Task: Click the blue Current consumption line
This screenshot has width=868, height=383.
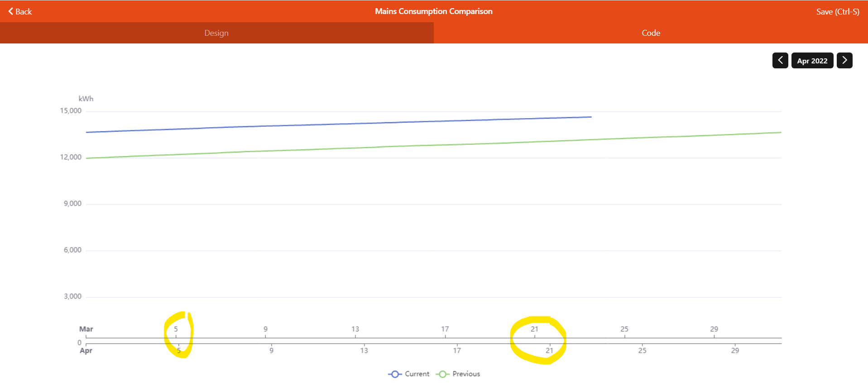Action: point(339,124)
